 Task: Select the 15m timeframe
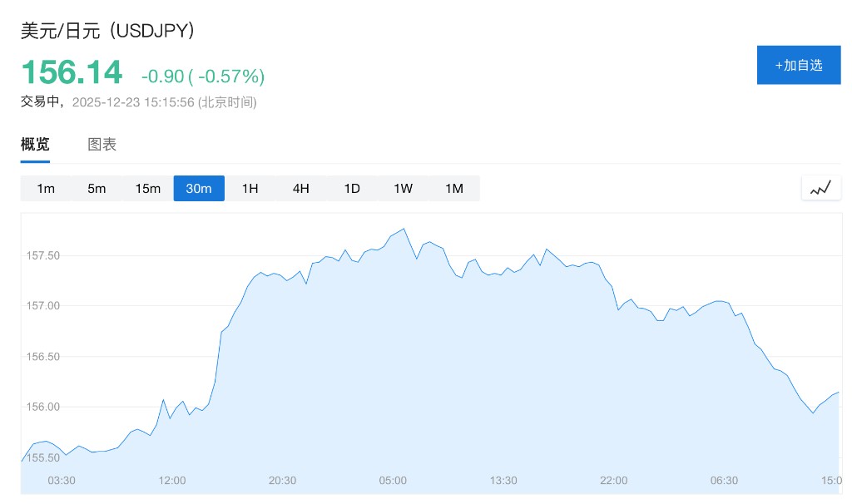pos(147,189)
